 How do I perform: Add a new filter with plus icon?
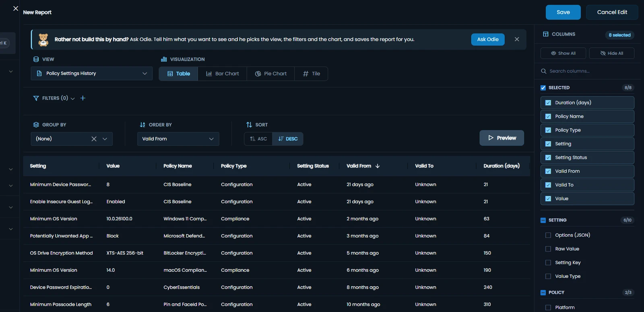[83, 98]
